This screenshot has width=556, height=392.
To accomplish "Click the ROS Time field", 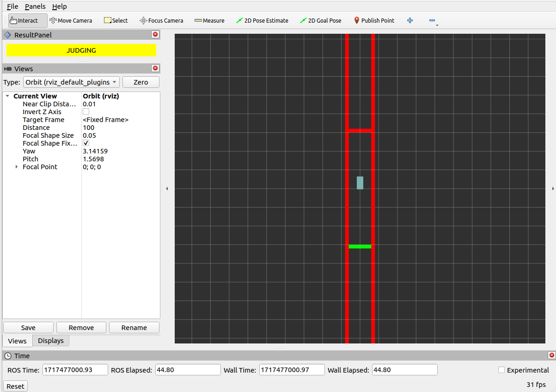I will (75, 370).
